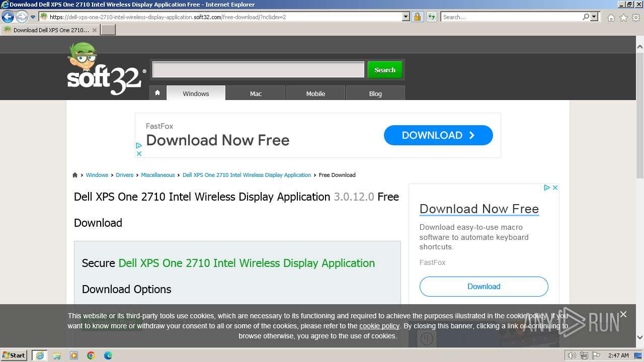Open the IE Tools gear icon

pos(636,18)
